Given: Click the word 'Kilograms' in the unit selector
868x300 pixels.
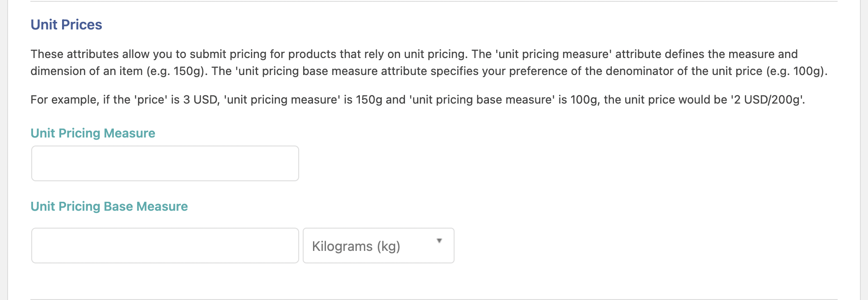Looking at the screenshot, I should (342, 246).
